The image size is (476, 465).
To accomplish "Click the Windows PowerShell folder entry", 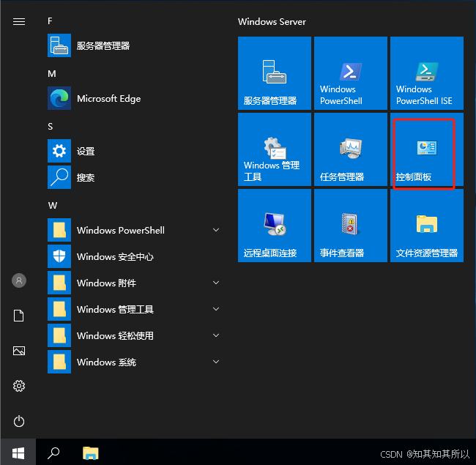I will tap(133, 230).
